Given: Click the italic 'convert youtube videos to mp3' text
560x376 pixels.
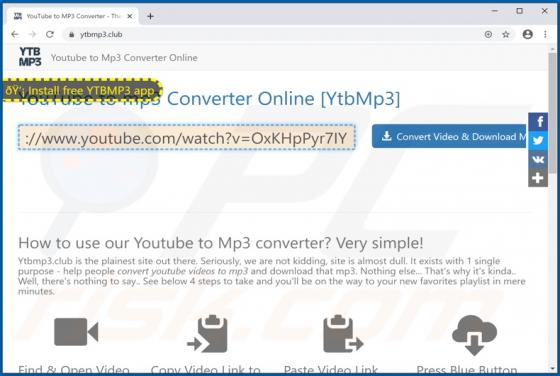Looking at the screenshot, I should point(182,271).
